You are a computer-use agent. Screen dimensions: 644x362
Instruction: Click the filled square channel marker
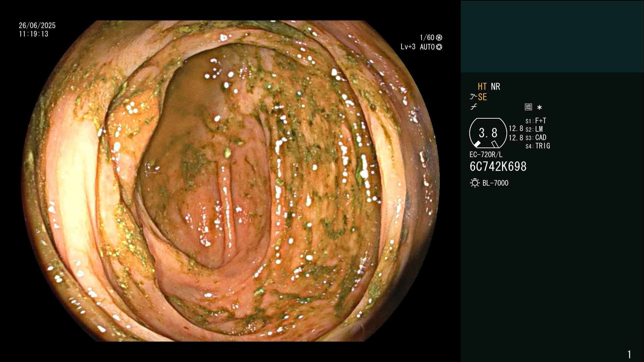[x=477, y=144]
